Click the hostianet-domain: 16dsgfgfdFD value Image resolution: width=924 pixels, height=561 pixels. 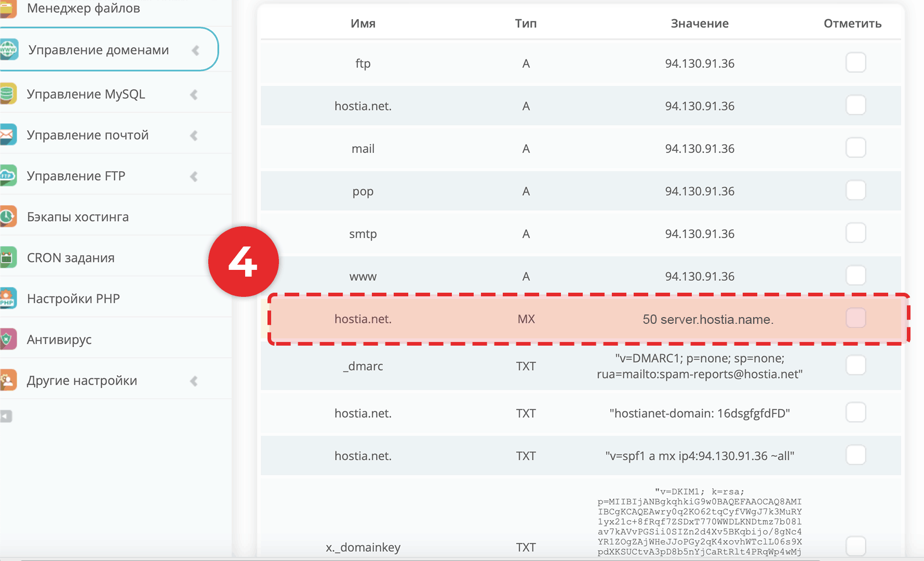[x=700, y=414]
